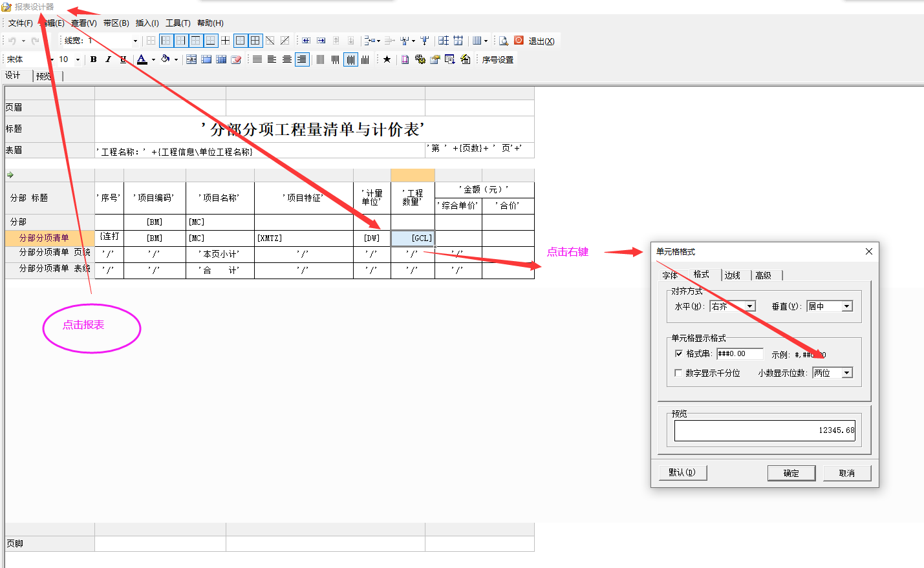Expand the font color dropdown arrow

(x=153, y=59)
